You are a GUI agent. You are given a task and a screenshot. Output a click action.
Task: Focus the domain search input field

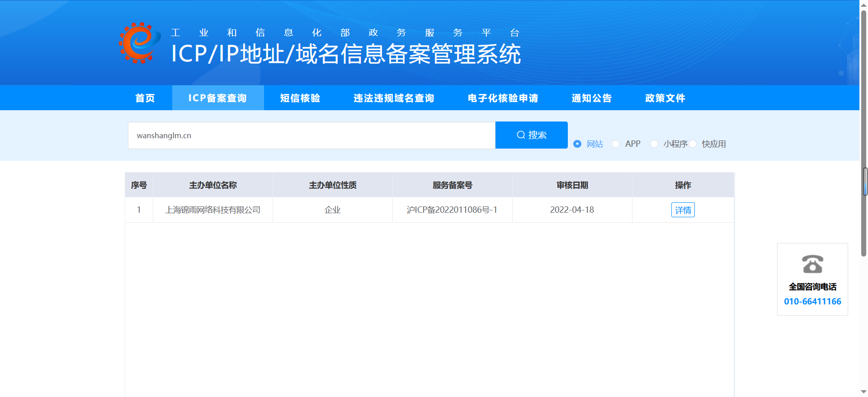312,135
